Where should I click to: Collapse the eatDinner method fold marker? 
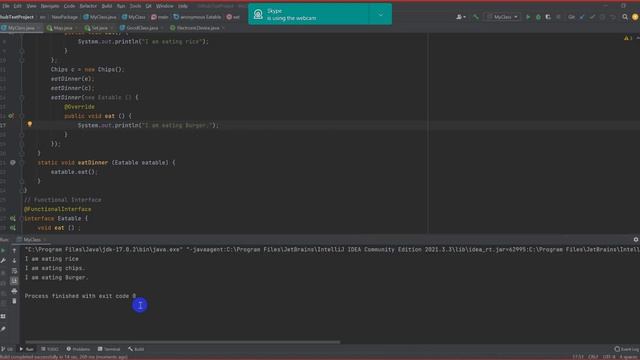[22, 162]
